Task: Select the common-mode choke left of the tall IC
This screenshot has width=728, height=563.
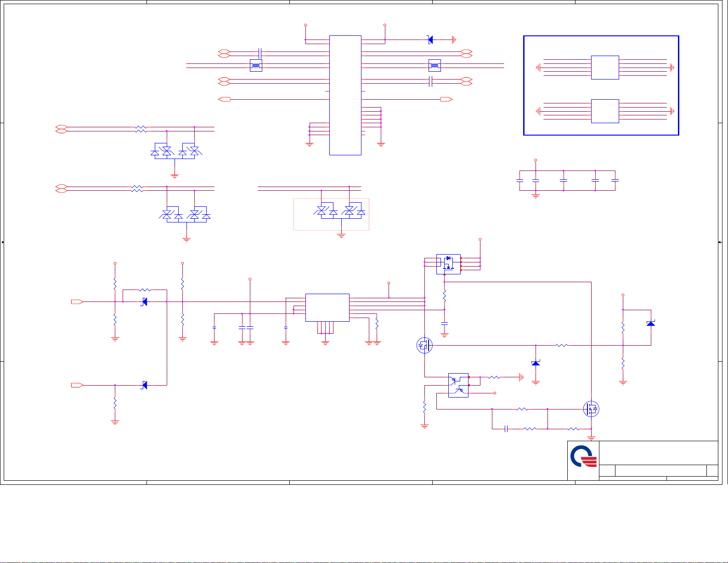Action: [256, 65]
